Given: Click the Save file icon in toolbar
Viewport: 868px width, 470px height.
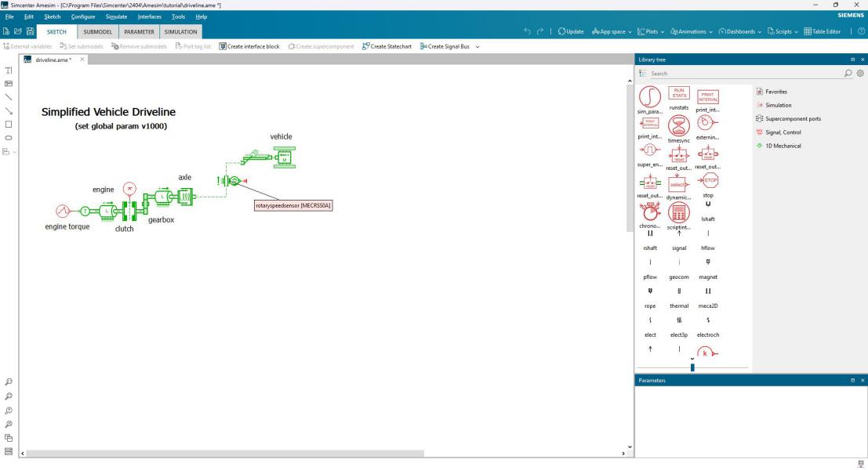Looking at the screenshot, I should [30, 31].
